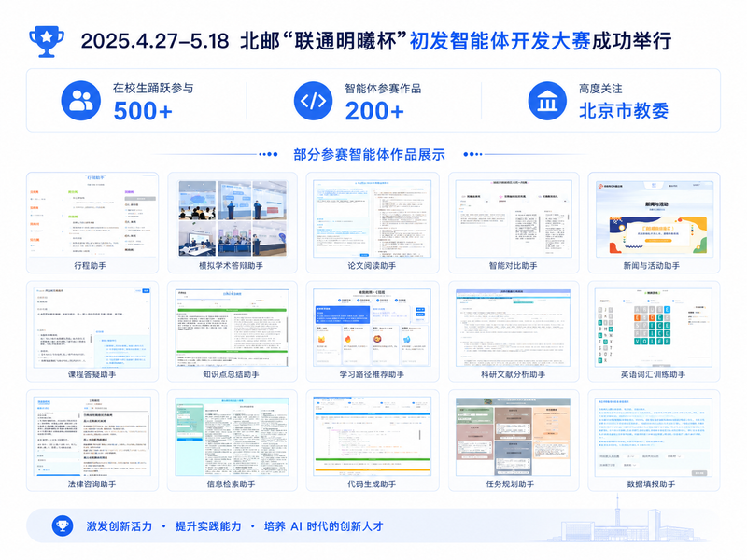Click the 法律咨询助手 caption
Viewport: 747px width, 560px height.
point(92,483)
